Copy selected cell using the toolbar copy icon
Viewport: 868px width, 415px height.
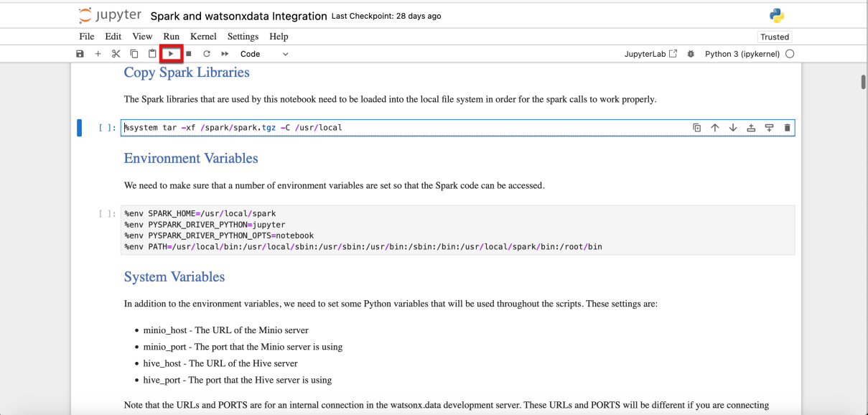point(134,54)
